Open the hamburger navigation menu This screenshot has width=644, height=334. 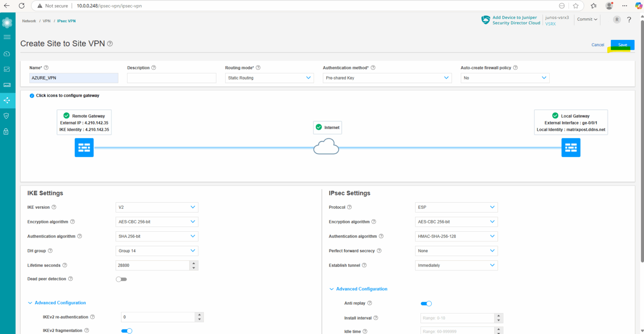coord(7,37)
